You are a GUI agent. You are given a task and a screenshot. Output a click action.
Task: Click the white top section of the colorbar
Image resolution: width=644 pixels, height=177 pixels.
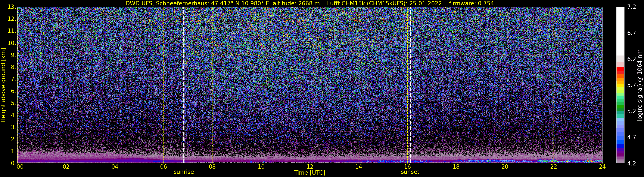620,31
